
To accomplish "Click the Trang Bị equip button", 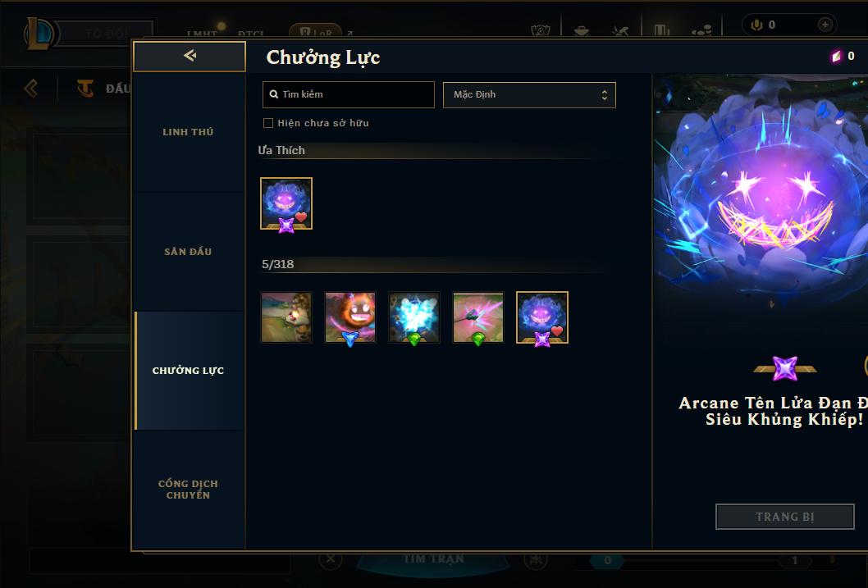I will (x=785, y=517).
